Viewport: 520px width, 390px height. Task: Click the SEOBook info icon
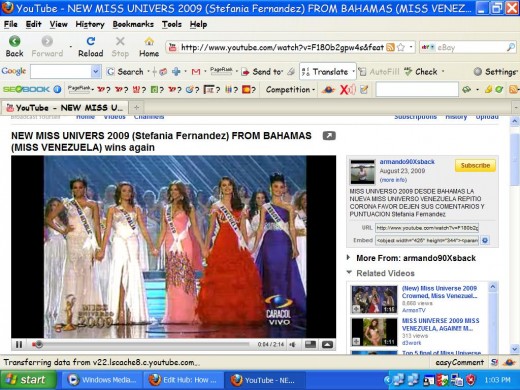[x=57, y=89]
